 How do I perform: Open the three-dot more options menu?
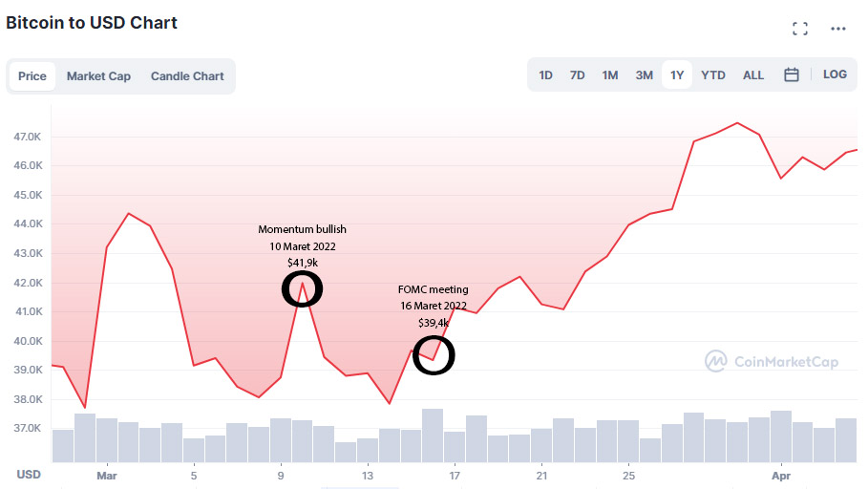pyautogui.click(x=838, y=29)
